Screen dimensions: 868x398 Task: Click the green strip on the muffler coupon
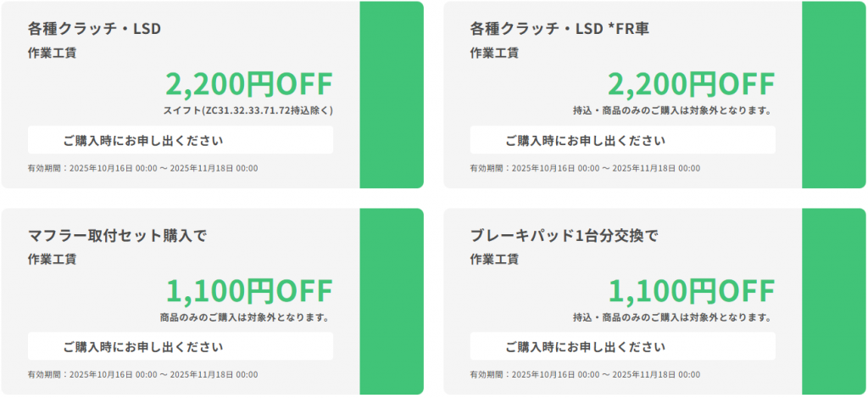click(x=391, y=301)
